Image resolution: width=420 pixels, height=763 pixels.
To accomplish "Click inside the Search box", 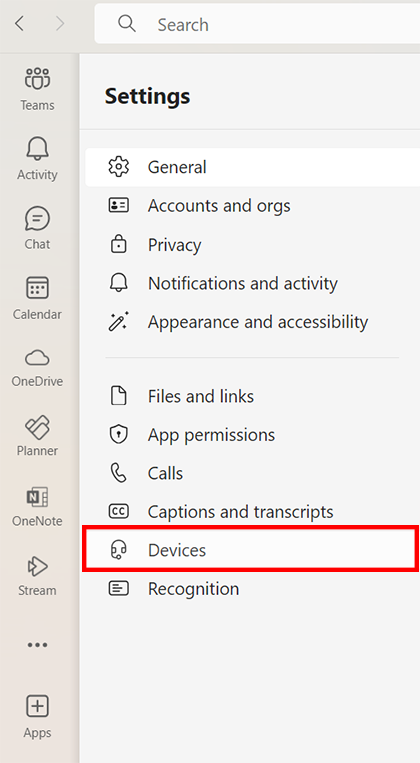I will pos(257,24).
